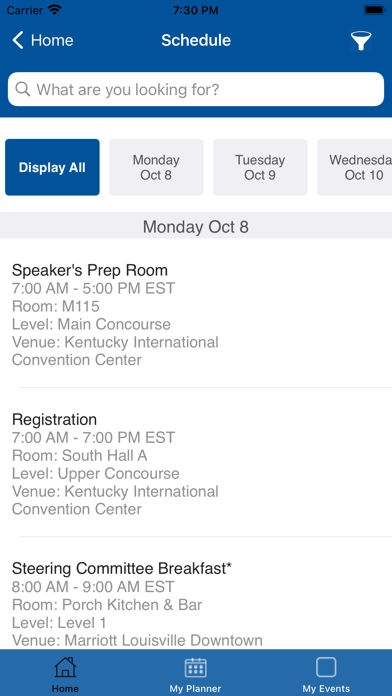Select Wednesday Oct 10 day filter
This screenshot has height=696, width=392.
tap(355, 167)
